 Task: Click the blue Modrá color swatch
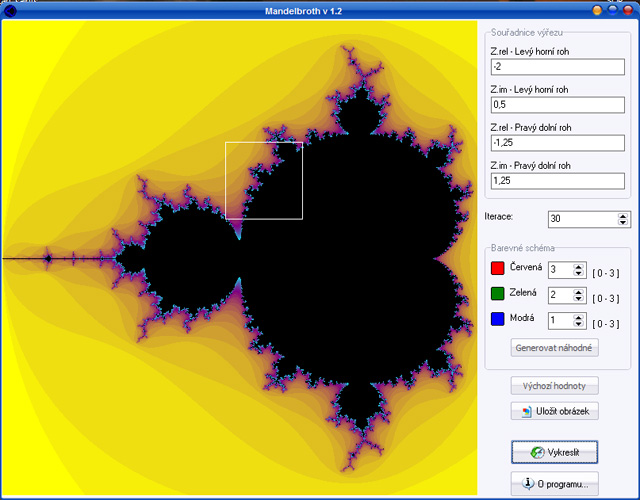pyautogui.click(x=497, y=319)
